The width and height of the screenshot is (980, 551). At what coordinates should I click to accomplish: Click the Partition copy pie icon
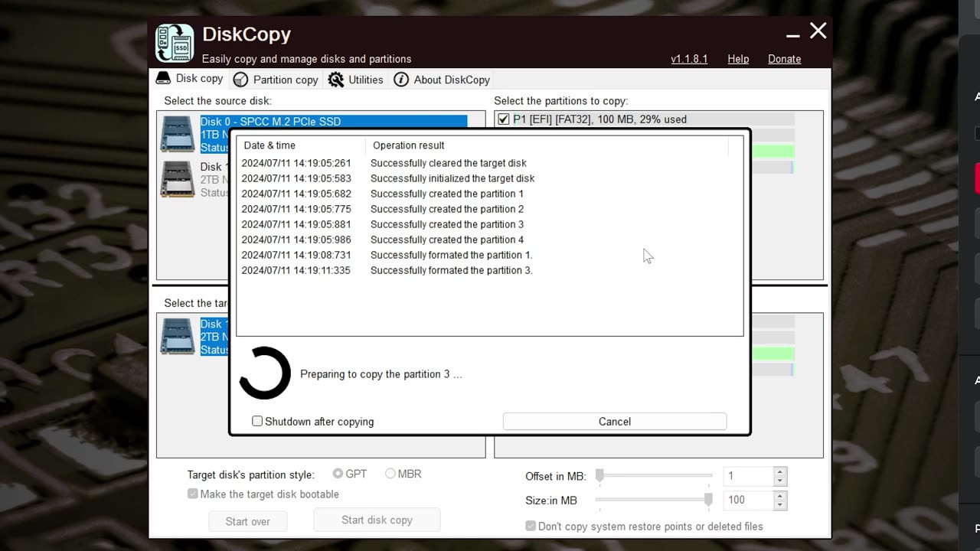[240, 80]
